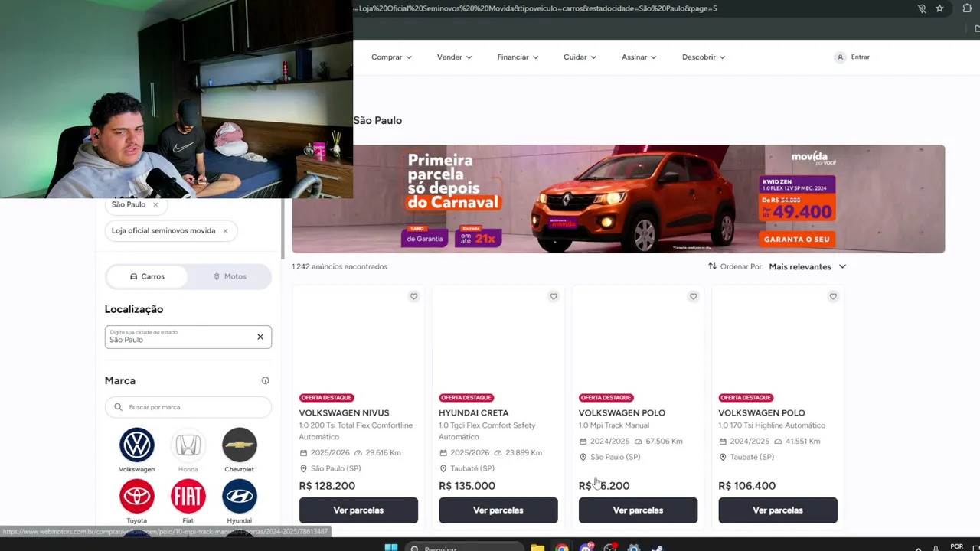980x551 pixels.
Task: Click the Taubaté (SP) location on Creta
Action: (472, 468)
